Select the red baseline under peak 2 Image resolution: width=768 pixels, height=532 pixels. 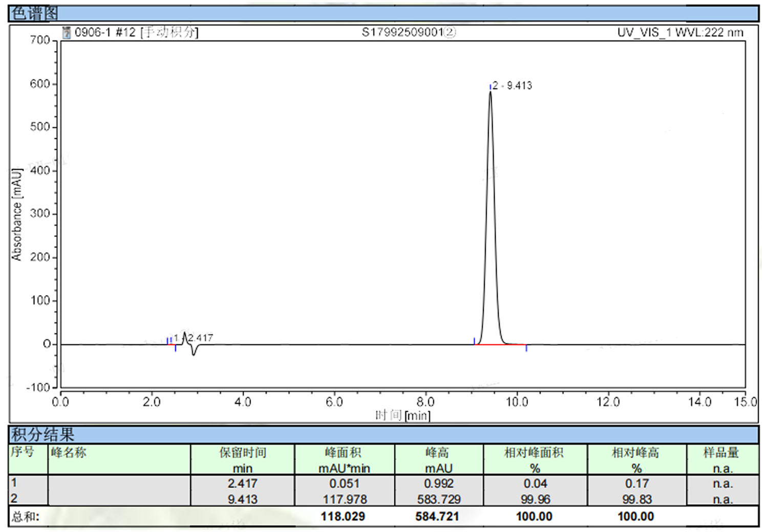[x=500, y=345]
